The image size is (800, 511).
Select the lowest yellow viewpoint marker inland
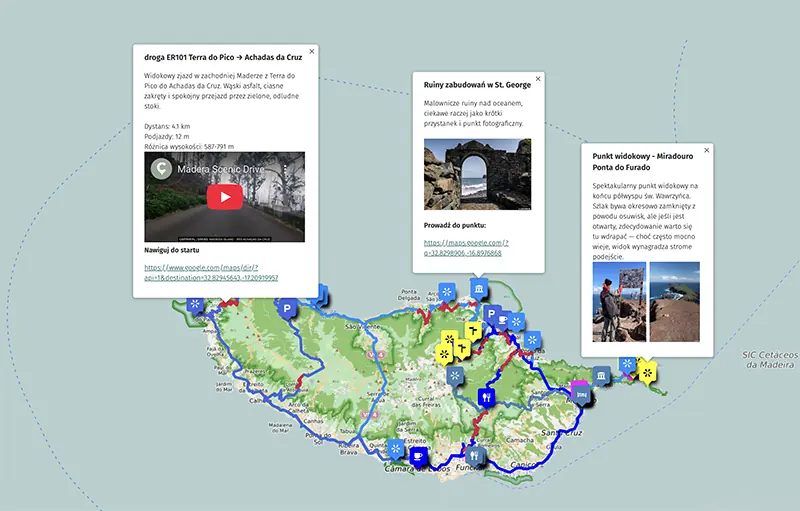[x=444, y=353]
